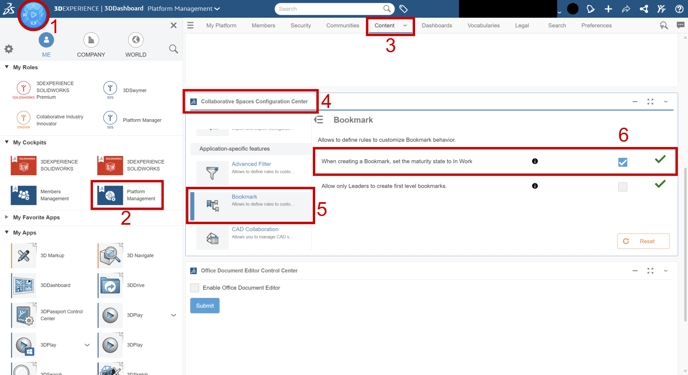688x375 pixels.
Task: Close the compass panel with X
Action: [173, 25]
